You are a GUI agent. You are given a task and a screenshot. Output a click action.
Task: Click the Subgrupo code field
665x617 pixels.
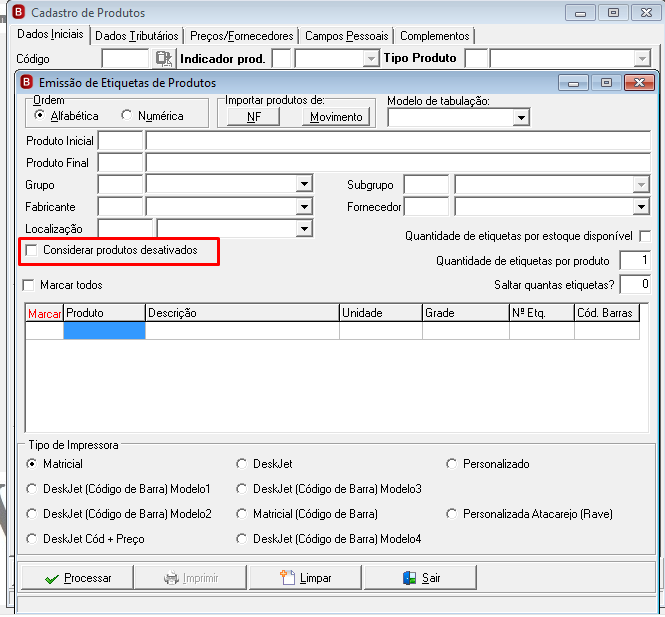[426, 184]
